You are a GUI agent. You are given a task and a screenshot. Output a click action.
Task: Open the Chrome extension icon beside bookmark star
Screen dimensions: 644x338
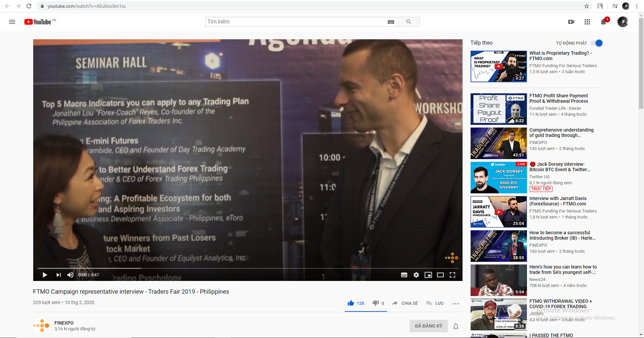click(x=600, y=6)
